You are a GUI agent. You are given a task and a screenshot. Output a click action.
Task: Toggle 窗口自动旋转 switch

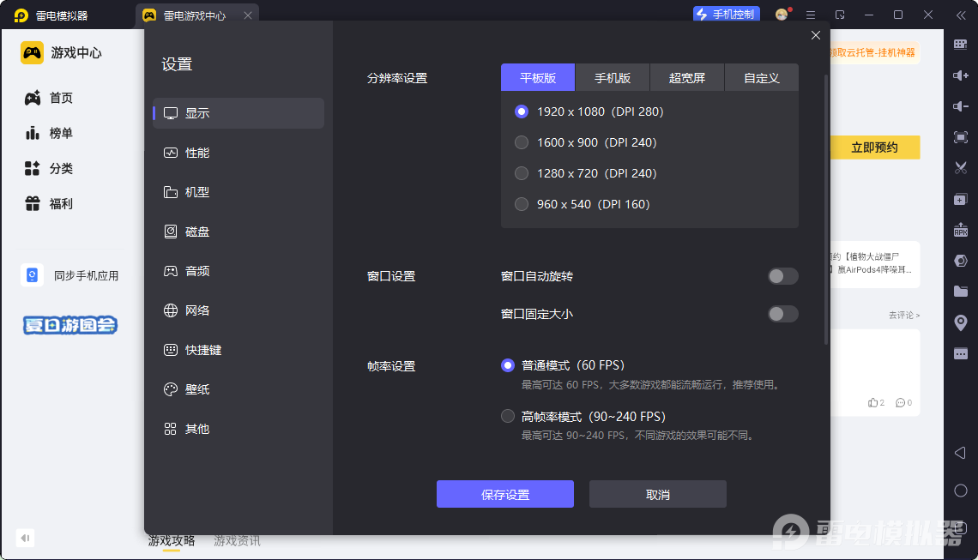click(782, 276)
